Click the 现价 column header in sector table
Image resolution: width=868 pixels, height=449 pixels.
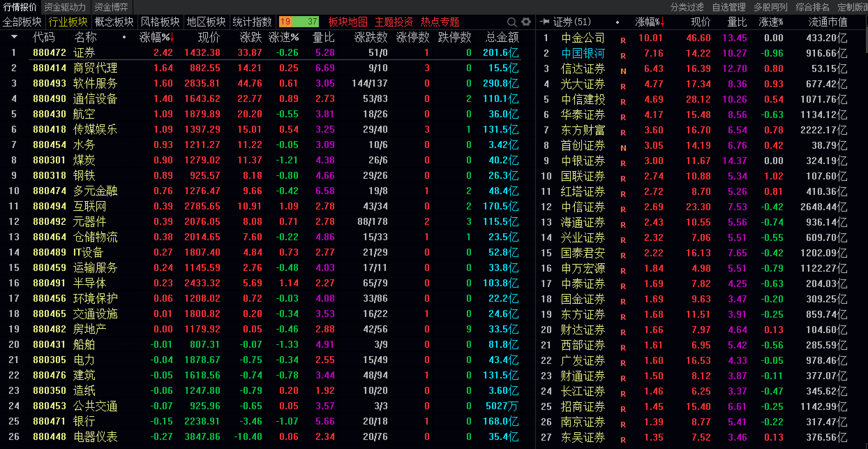(x=209, y=37)
